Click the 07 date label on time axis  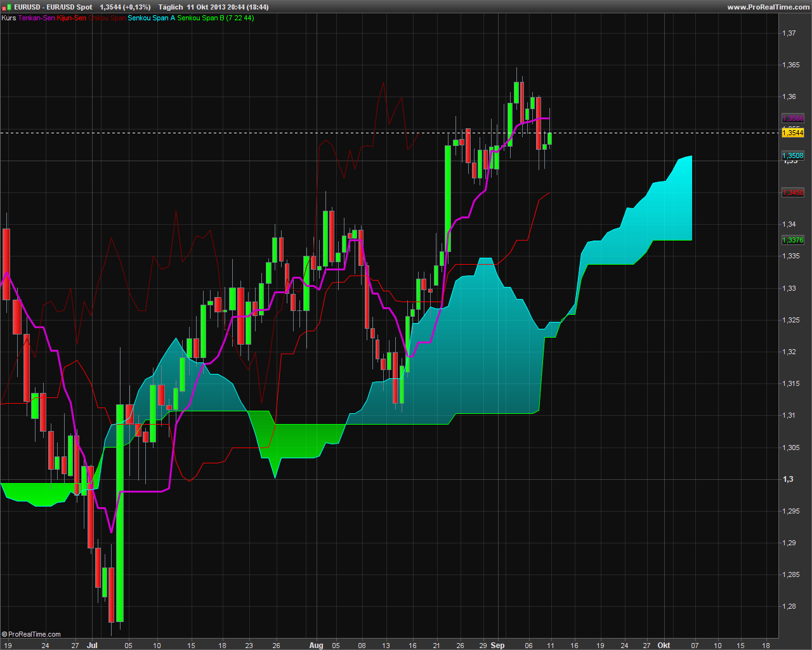coord(695,645)
